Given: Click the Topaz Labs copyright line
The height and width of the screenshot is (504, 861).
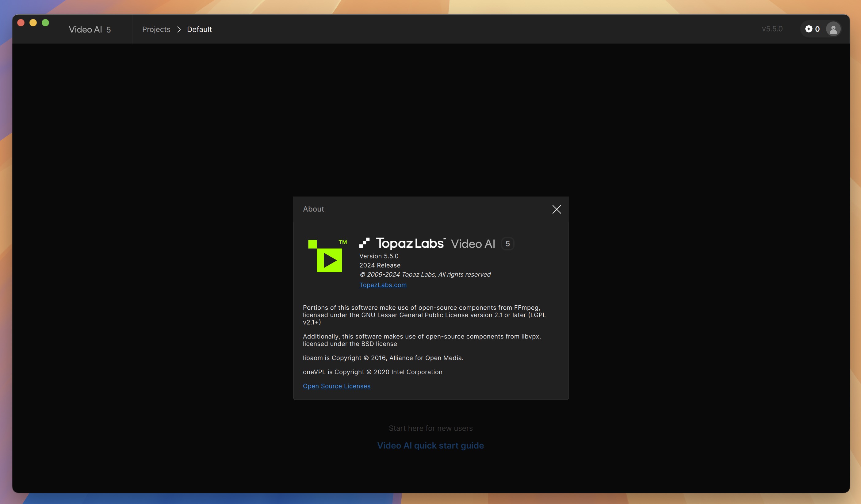Looking at the screenshot, I should 425,274.
